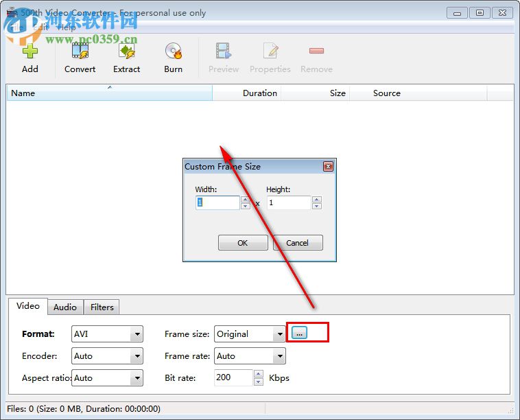Select the Extract toolbar icon
This screenshot has width=520, height=420.
(127, 58)
